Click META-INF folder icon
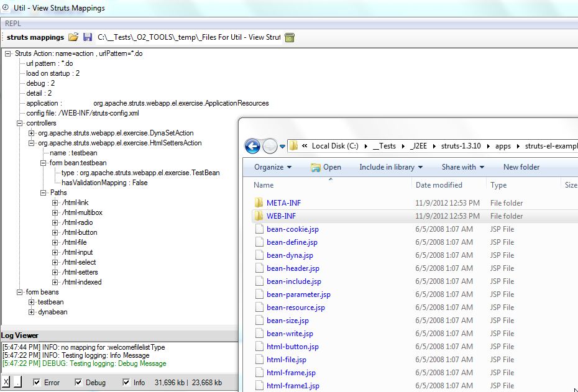The image size is (578, 392). (259, 203)
